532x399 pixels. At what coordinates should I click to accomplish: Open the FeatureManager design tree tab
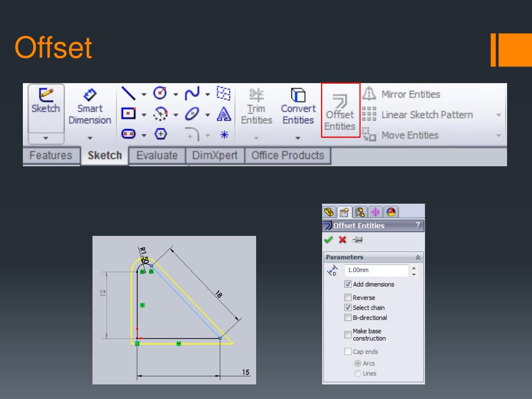coord(329,212)
